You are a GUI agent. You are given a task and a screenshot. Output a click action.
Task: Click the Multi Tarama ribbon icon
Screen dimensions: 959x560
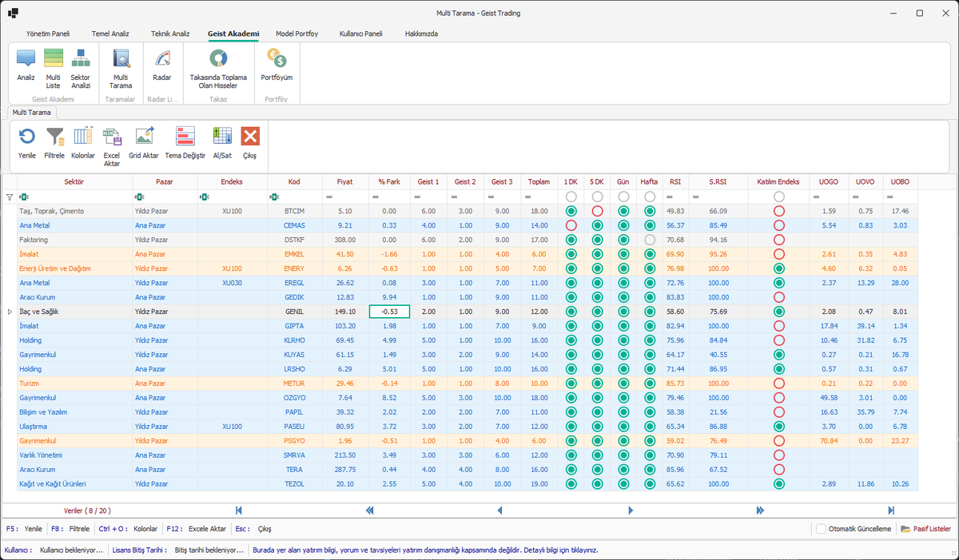click(121, 67)
